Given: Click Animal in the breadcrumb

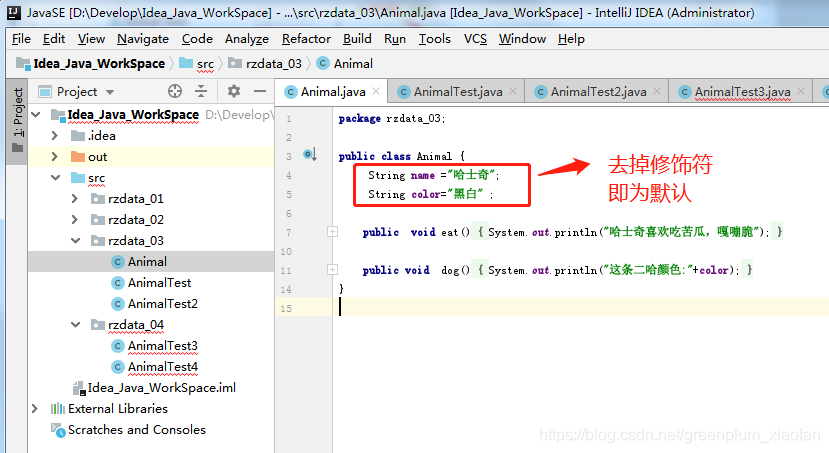Looking at the screenshot, I should pos(353,63).
